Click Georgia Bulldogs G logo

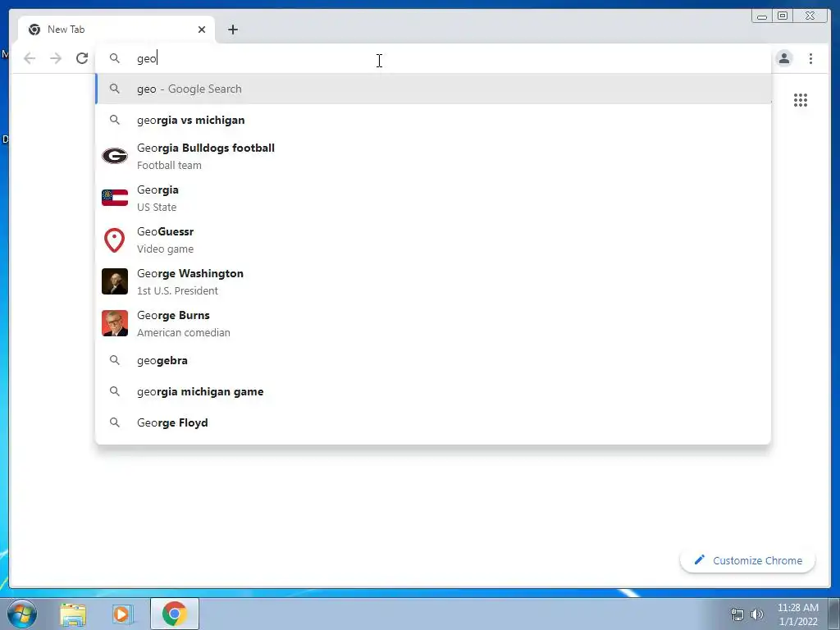pos(115,156)
